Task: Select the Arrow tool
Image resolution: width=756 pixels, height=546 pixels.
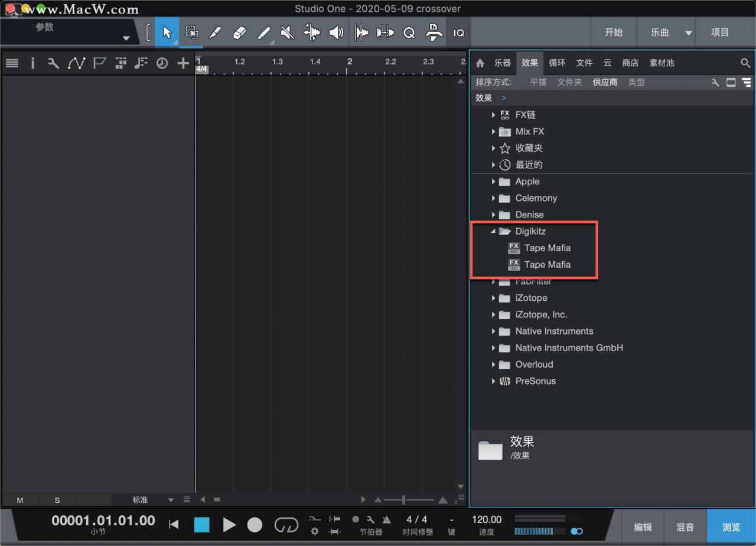Action: [167, 32]
